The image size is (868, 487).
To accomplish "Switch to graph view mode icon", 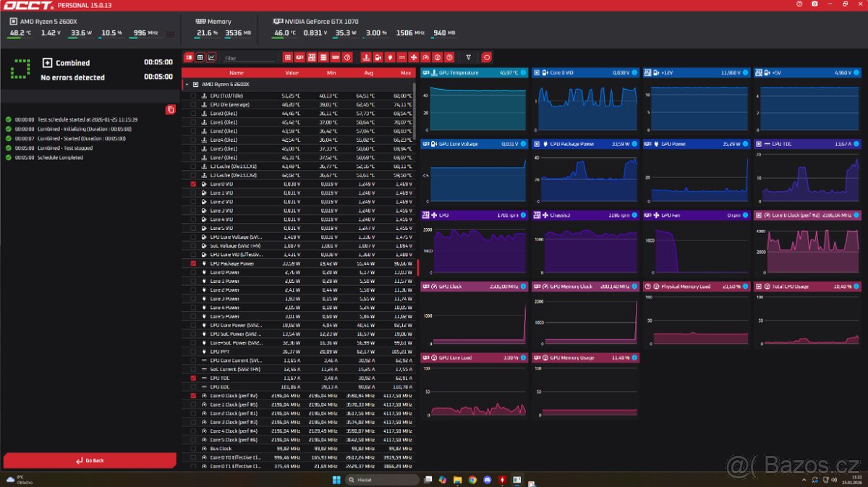I will pyautogui.click(x=211, y=57).
